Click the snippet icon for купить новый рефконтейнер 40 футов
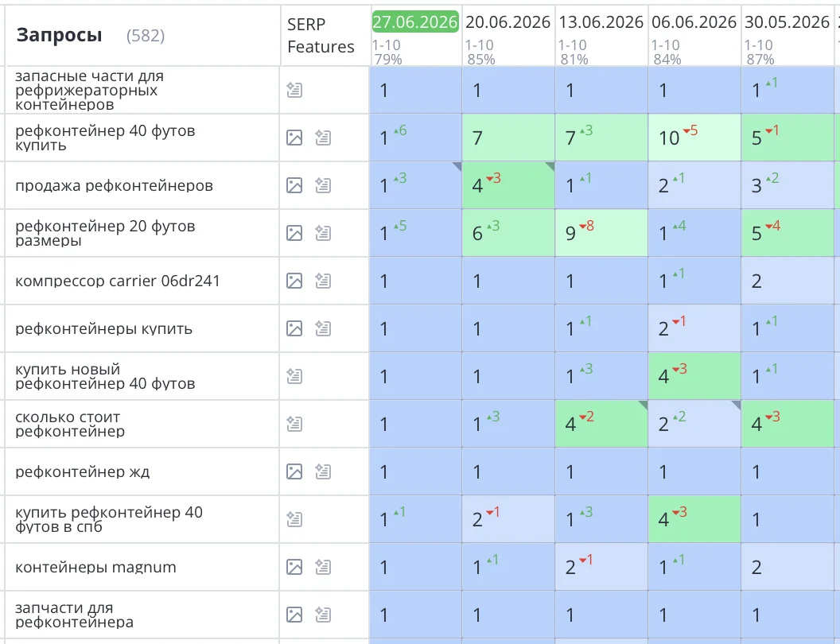Screen dimensions: 840x644 pos(294,376)
